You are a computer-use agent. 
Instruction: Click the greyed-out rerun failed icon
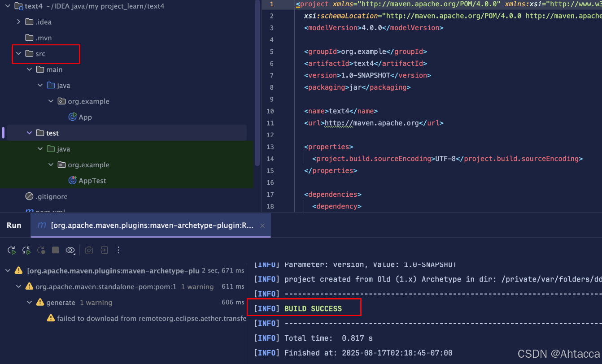click(41, 250)
